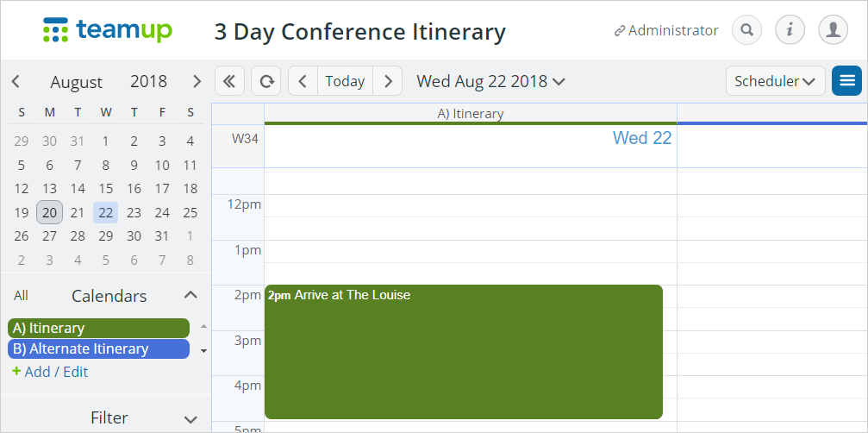The image size is (868, 433).
Task: Go to next day arrow
Action: coord(388,81)
